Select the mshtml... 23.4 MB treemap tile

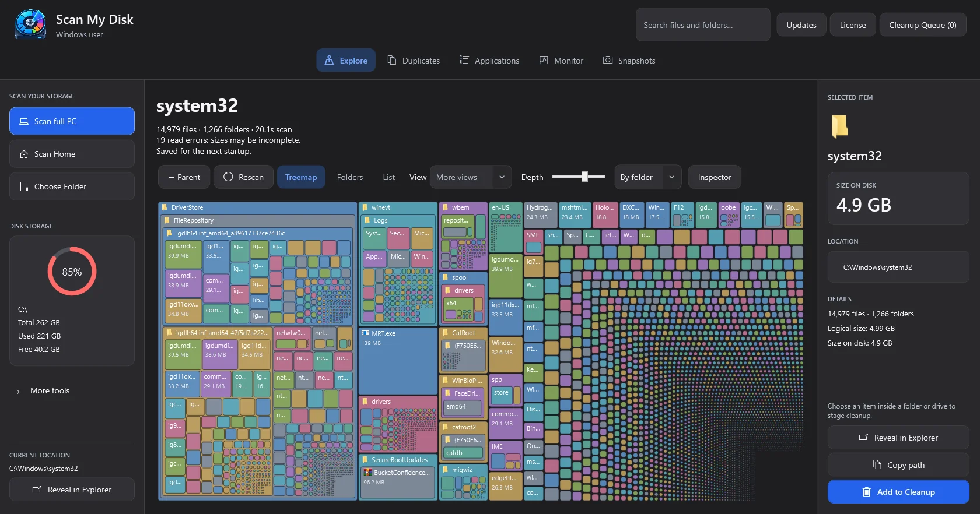(x=575, y=214)
